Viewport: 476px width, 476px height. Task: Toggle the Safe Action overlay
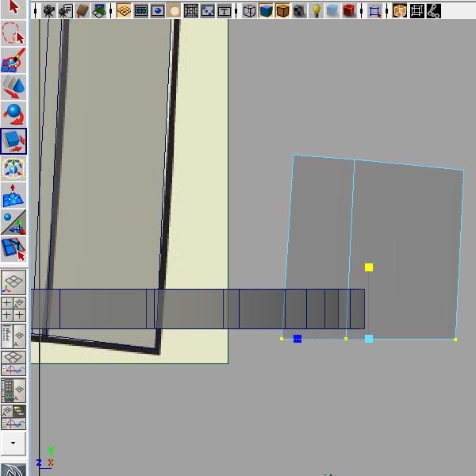[208, 11]
